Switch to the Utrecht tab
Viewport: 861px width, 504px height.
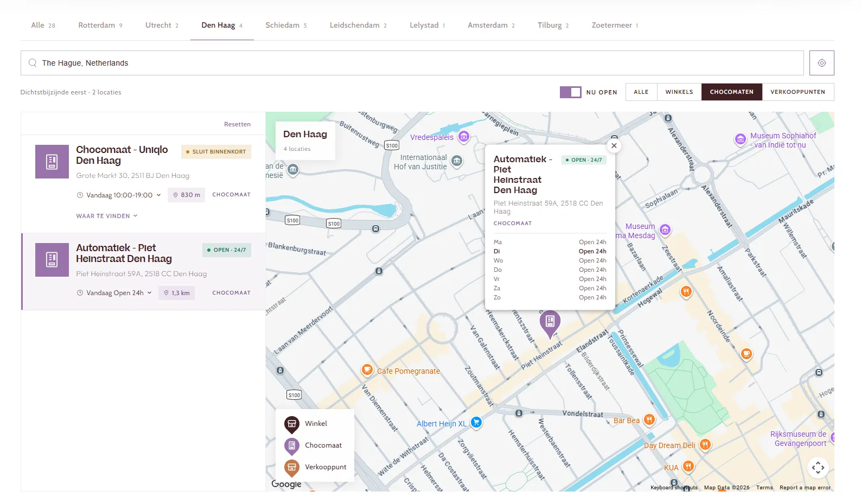point(162,25)
